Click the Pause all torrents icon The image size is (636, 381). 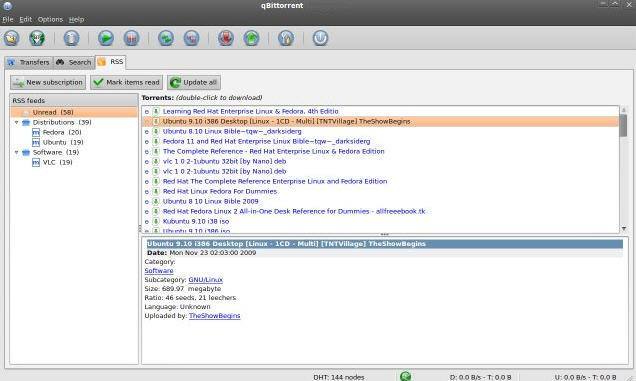tap(191, 38)
